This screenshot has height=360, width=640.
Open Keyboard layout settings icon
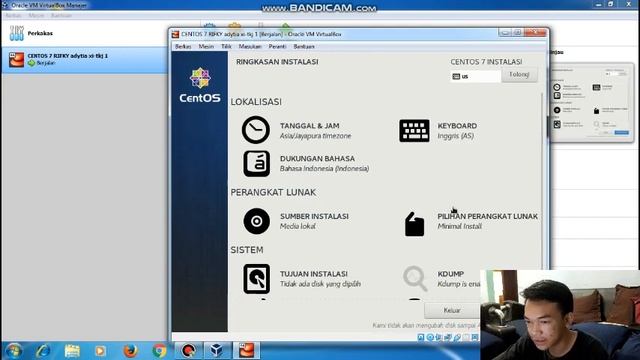click(414, 131)
